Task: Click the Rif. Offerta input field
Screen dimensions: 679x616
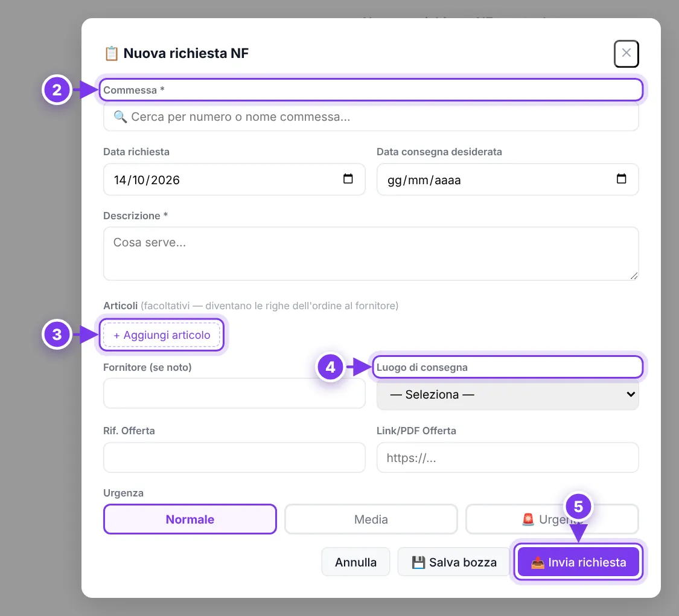Action: (234, 457)
